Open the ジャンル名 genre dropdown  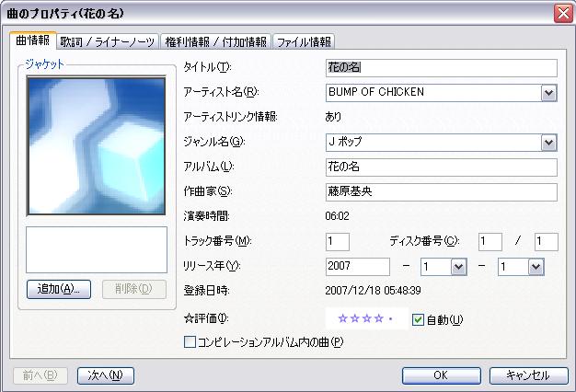pos(549,143)
